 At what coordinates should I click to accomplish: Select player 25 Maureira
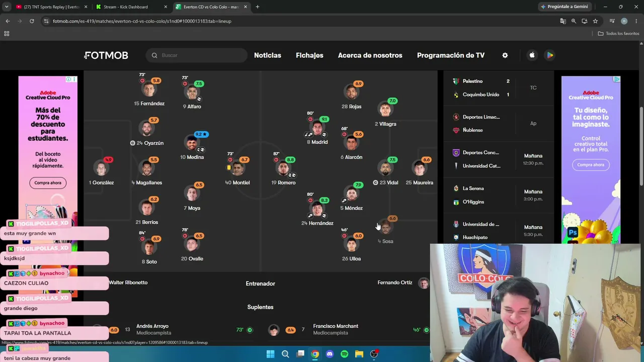click(419, 171)
